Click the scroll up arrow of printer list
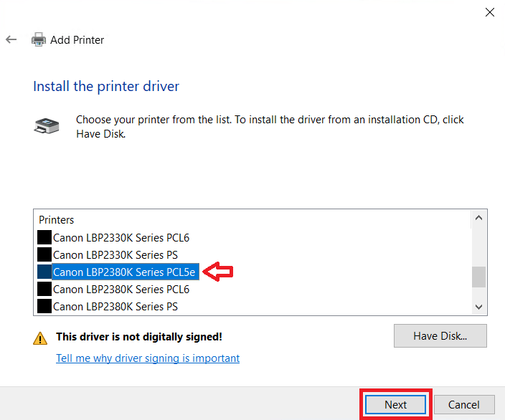505x420 pixels. (479, 218)
